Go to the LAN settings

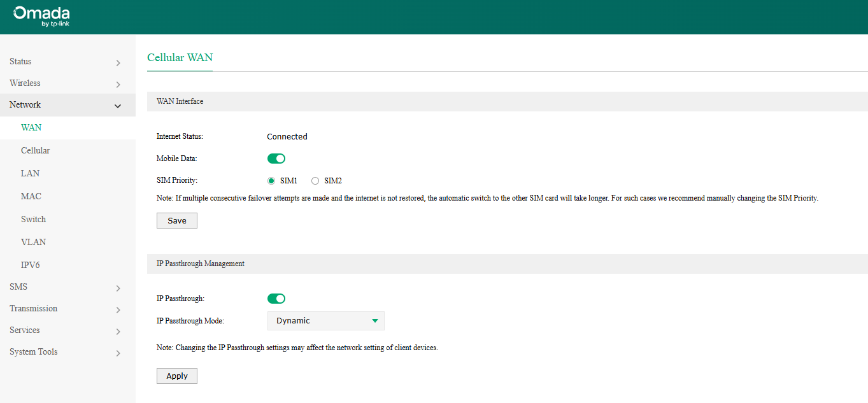click(x=30, y=173)
